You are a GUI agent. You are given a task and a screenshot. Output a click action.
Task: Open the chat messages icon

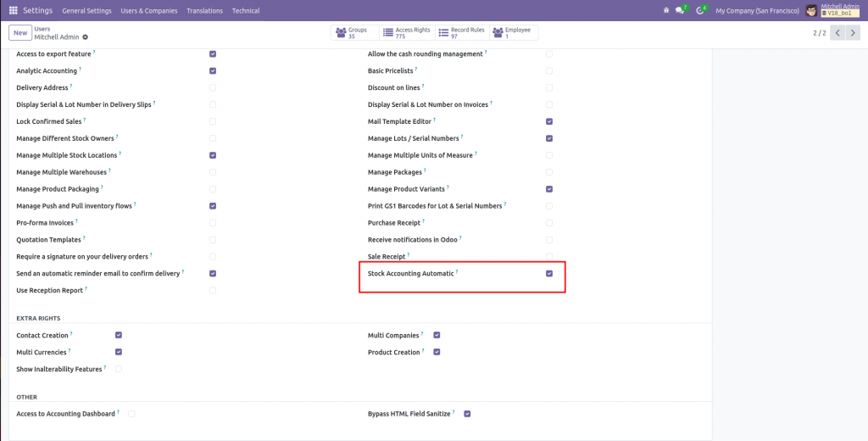click(x=681, y=11)
